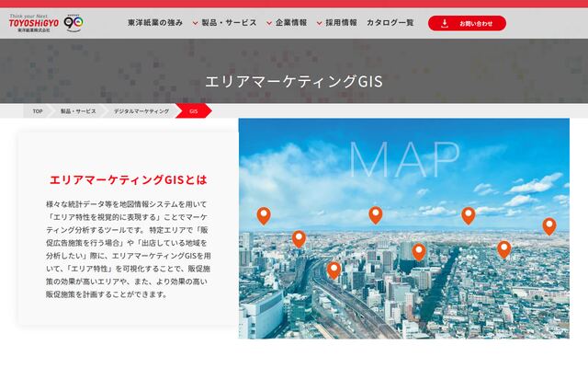The width and height of the screenshot is (588, 368).
Task: Expand the chevron beside 企業情報
Action: tap(269, 23)
